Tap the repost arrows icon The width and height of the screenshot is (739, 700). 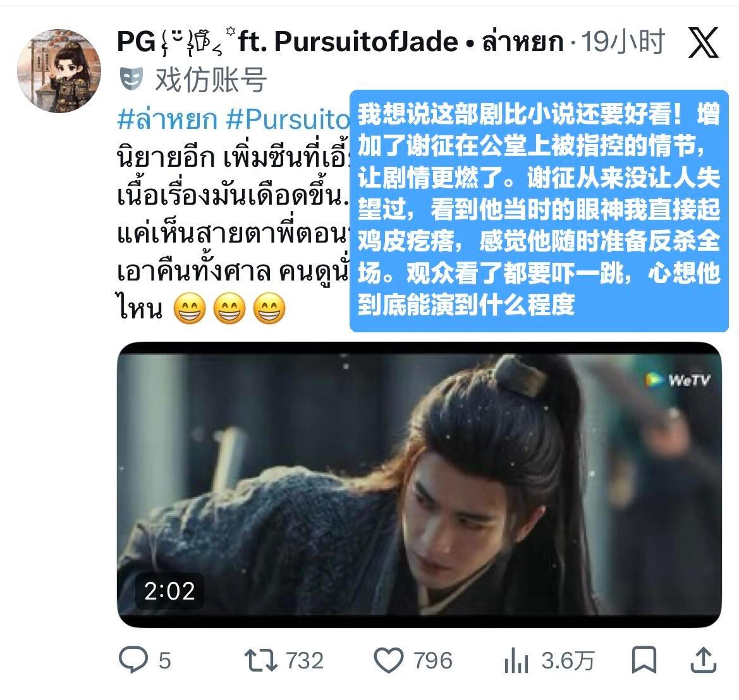point(260,660)
